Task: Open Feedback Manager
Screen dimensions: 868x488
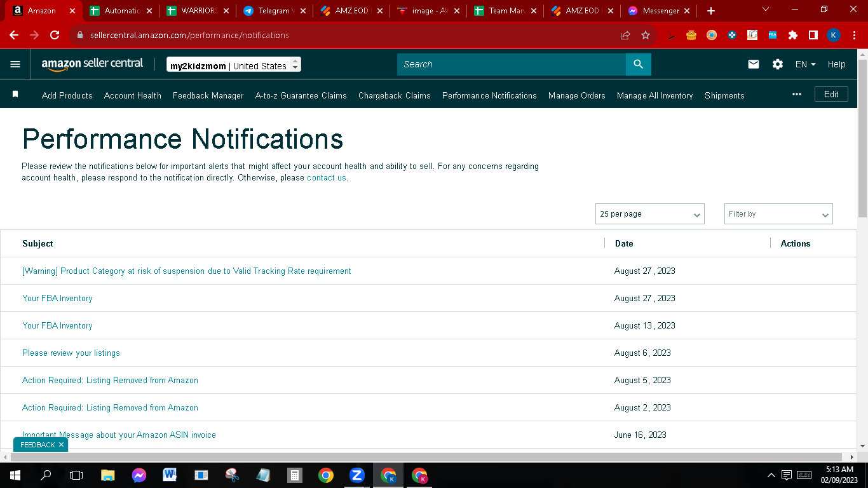Action: [x=208, y=95]
